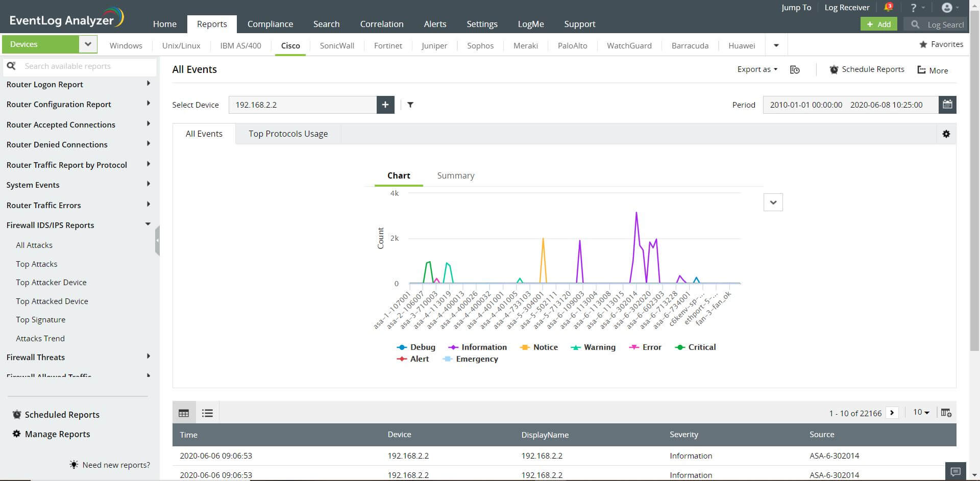Open the Devices dropdown arrow
The height and width of the screenshot is (481, 980).
click(x=88, y=44)
